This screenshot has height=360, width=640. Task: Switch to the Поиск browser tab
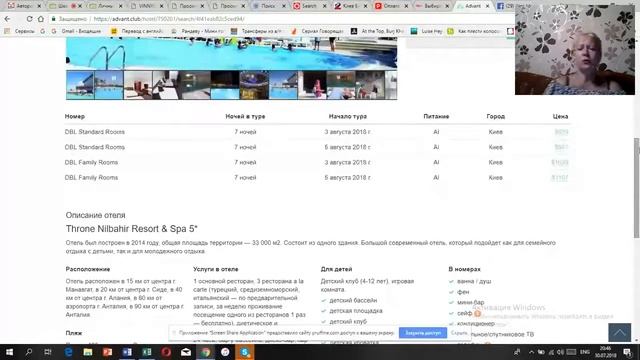[x=269, y=6]
